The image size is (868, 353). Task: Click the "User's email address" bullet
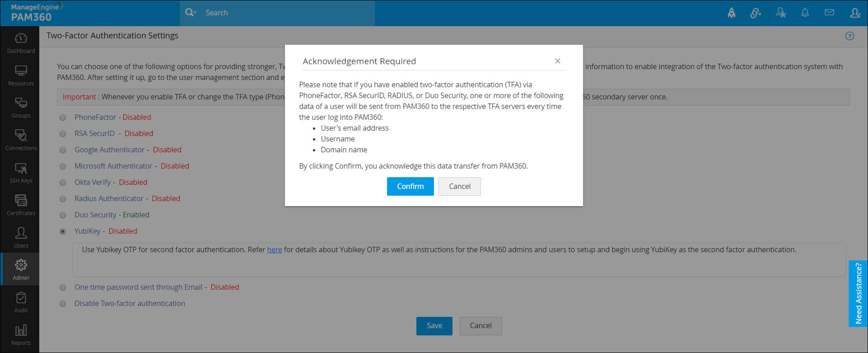coord(355,128)
